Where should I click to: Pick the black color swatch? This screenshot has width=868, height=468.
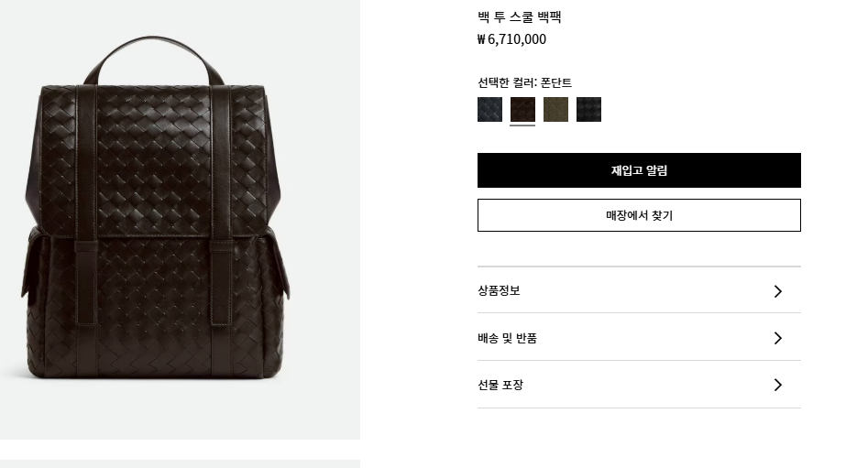click(588, 110)
